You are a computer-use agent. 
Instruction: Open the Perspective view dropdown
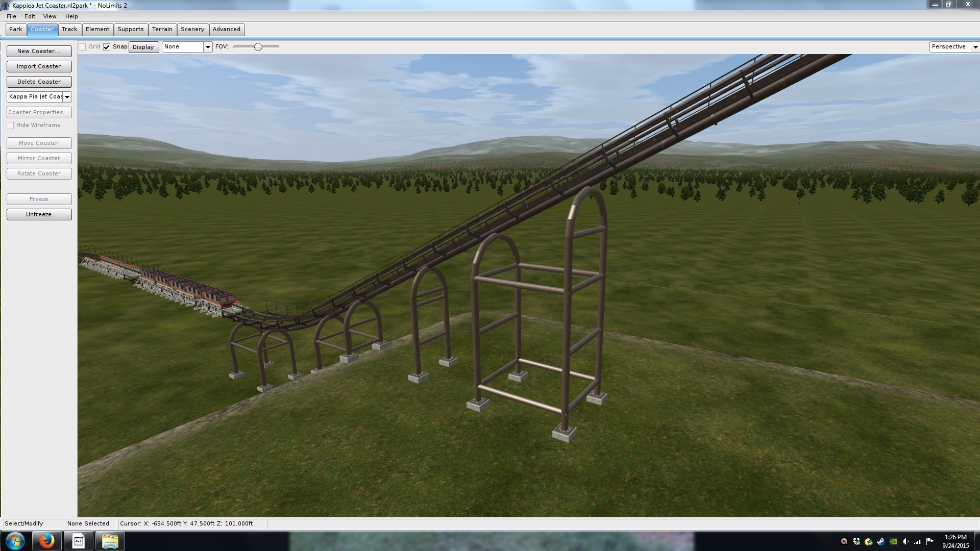pos(975,47)
